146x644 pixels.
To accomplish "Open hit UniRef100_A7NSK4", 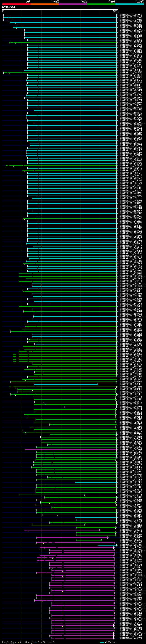I will click(x=131, y=27).
